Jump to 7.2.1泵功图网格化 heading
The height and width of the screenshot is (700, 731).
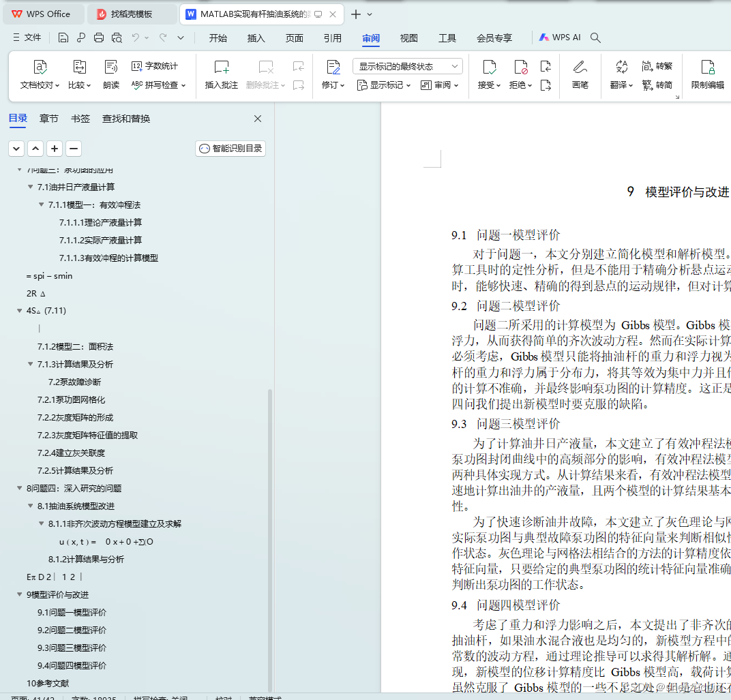click(71, 399)
